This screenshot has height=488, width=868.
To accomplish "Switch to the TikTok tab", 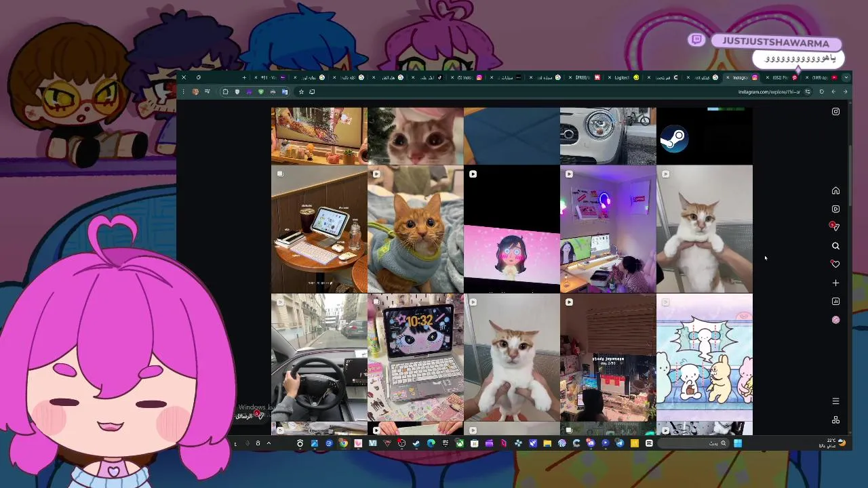I will pos(427,77).
